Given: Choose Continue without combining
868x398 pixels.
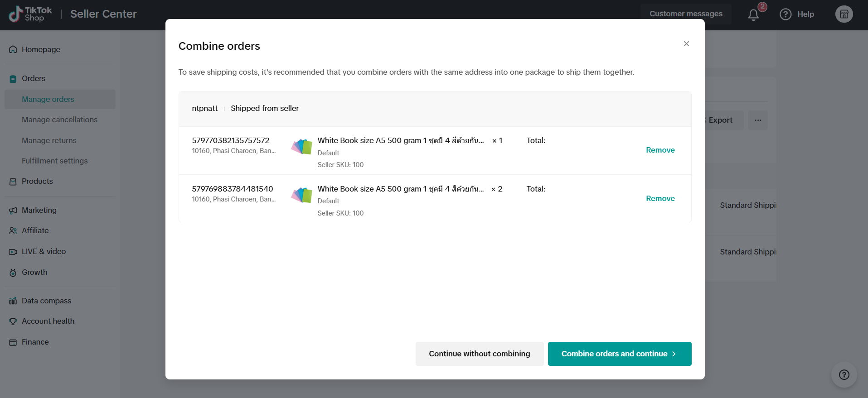Looking at the screenshot, I should 479,354.
